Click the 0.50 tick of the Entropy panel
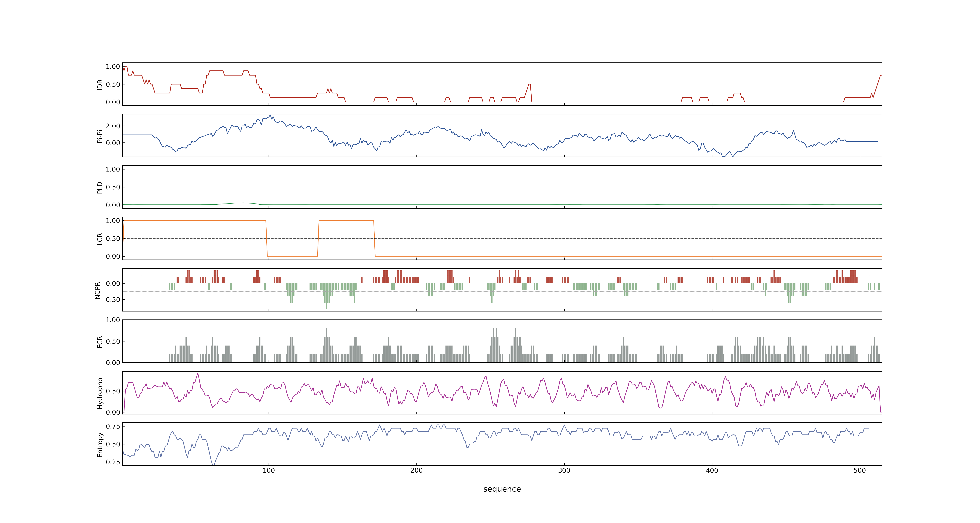The image size is (980, 523). click(113, 444)
